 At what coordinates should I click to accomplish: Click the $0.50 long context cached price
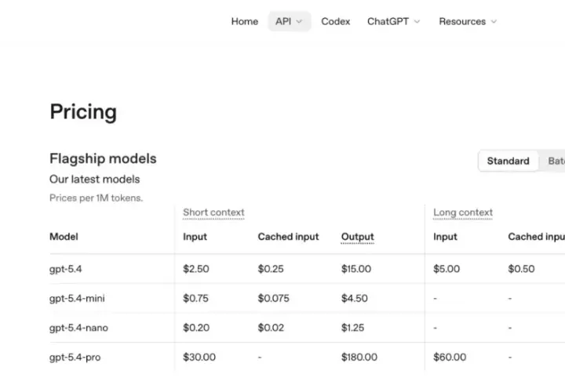pos(521,269)
